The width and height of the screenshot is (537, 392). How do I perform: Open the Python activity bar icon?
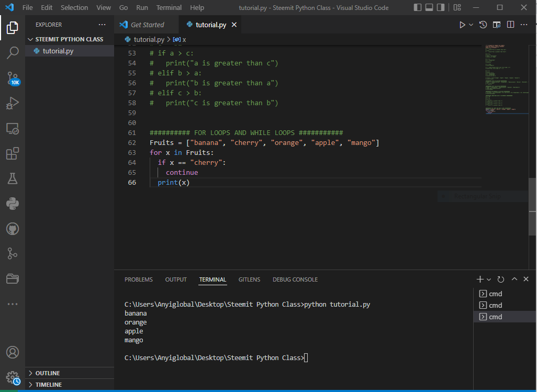(13, 204)
